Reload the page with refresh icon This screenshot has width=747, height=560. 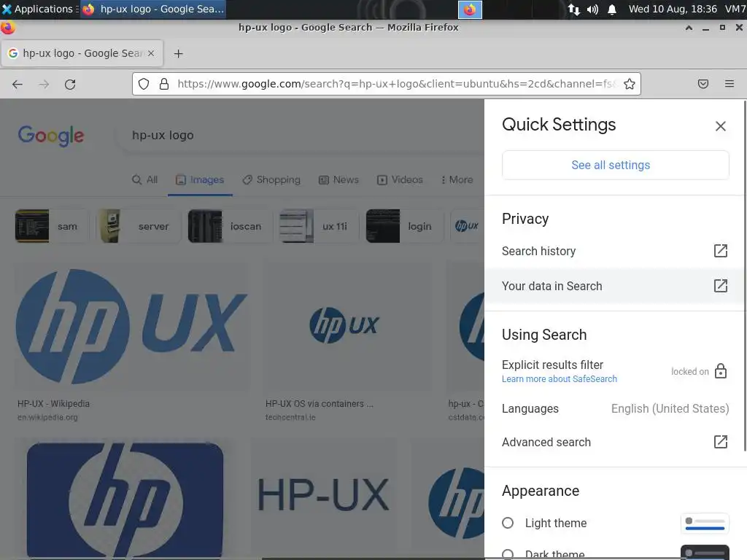(70, 85)
